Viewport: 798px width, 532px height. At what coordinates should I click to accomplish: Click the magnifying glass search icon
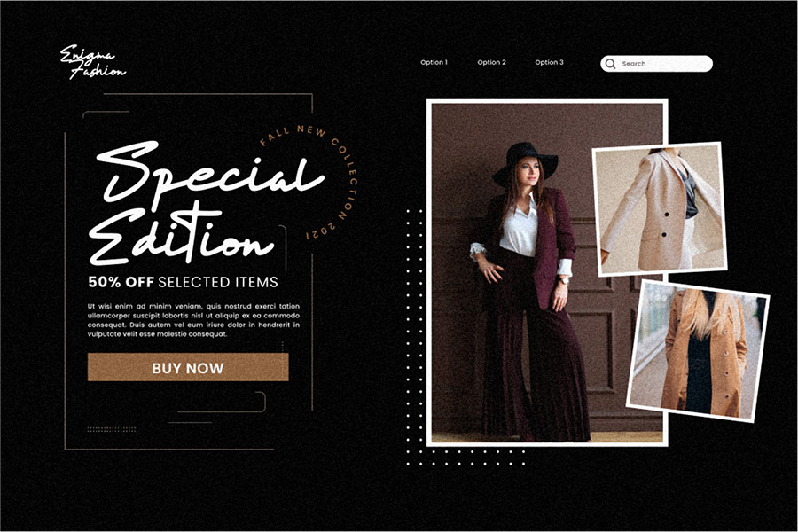pos(610,64)
